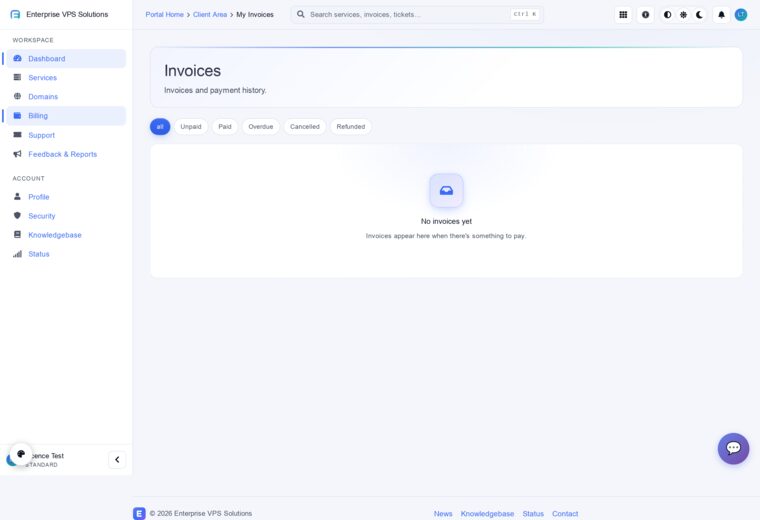Screen dimensions: 760x520
Task: Filter invoices by Unpaid
Action: coord(191,126)
